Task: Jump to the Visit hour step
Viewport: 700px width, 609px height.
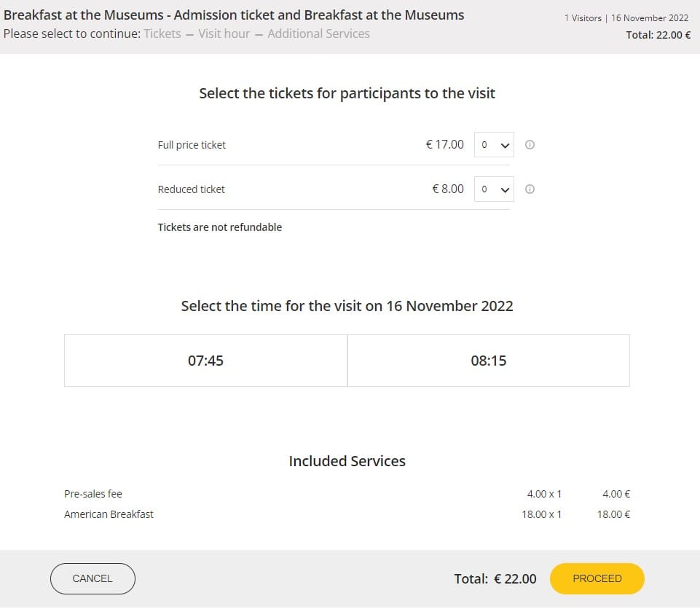Action: tap(224, 34)
